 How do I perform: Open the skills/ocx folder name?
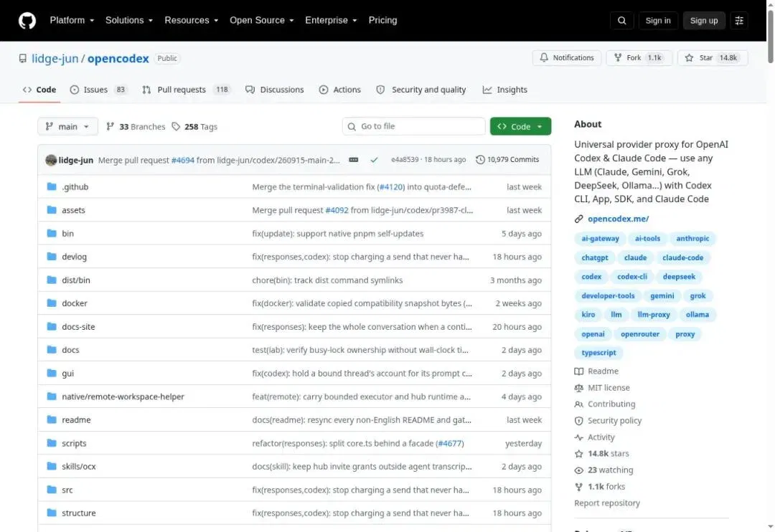[x=79, y=466]
